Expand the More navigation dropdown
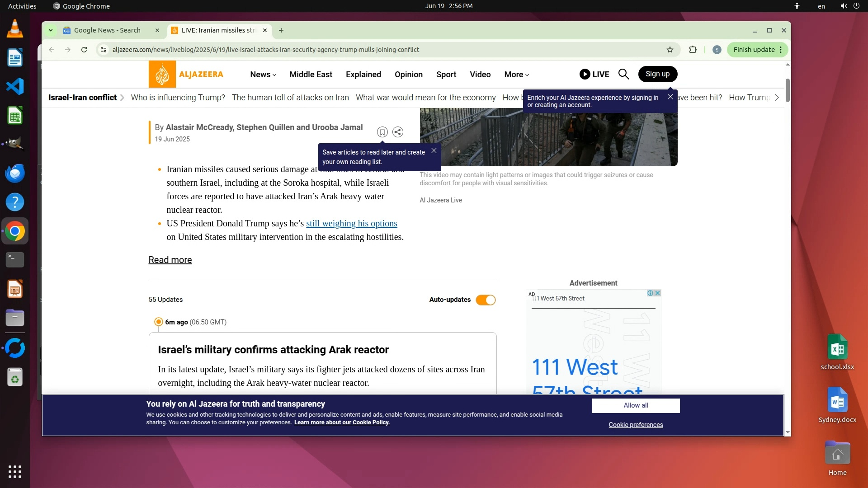Viewport: 868px width, 488px height. [x=516, y=75]
